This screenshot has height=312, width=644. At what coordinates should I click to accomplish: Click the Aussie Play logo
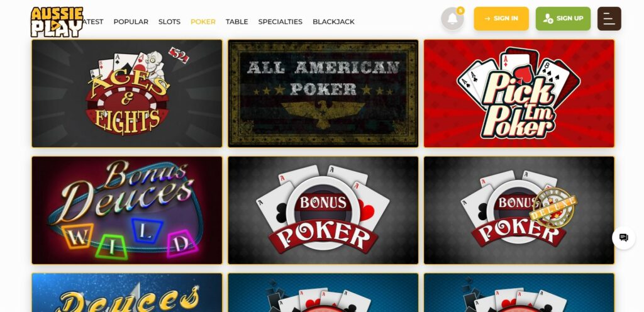click(x=57, y=22)
